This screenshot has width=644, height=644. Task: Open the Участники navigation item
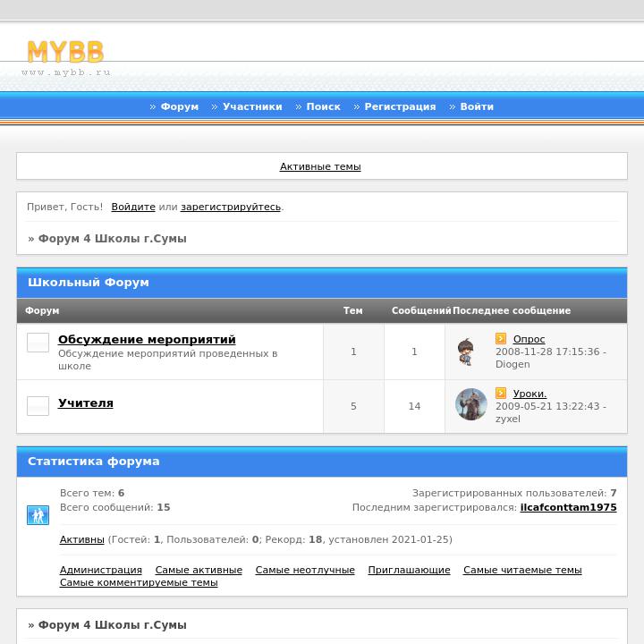(x=252, y=106)
